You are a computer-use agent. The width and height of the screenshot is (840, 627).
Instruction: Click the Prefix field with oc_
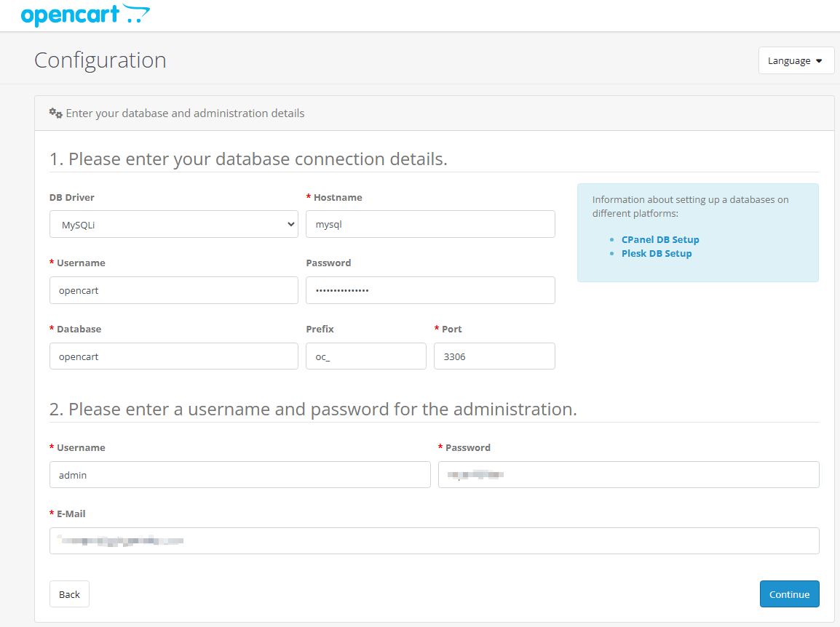(x=366, y=356)
